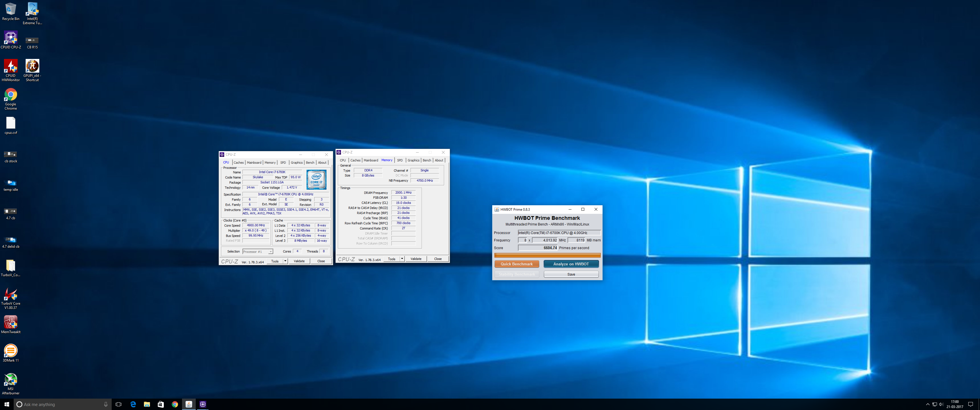Switch to HWBOT Prime Java taskbar button

click(189, 404)
